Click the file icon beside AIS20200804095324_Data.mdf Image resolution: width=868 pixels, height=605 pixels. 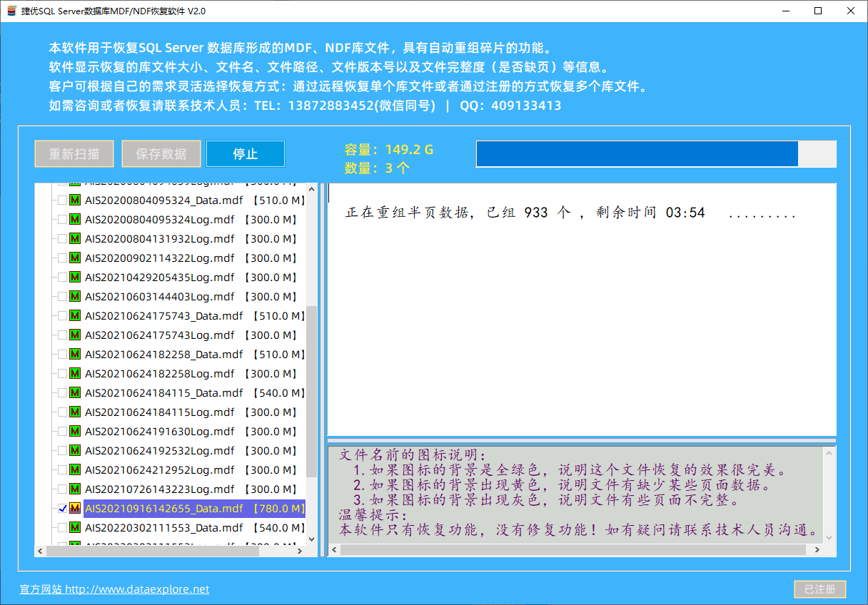[75, 200]
